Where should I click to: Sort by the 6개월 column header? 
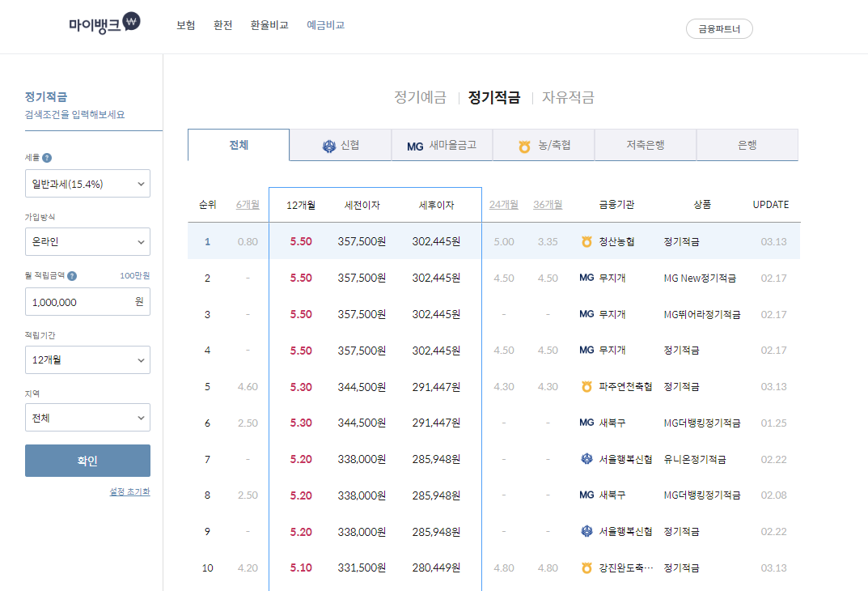point(248,205)
